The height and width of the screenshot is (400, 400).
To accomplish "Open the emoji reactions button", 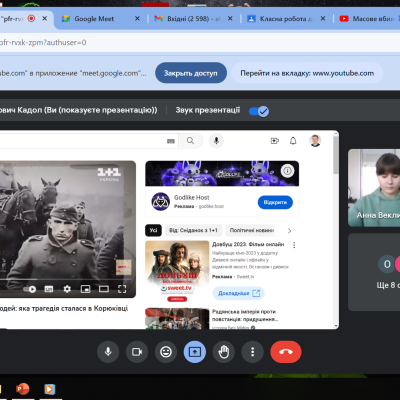I will [166, 352].
